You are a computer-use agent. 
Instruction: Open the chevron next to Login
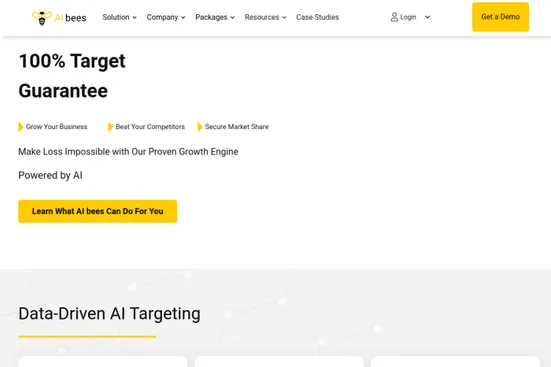(427, 17)
